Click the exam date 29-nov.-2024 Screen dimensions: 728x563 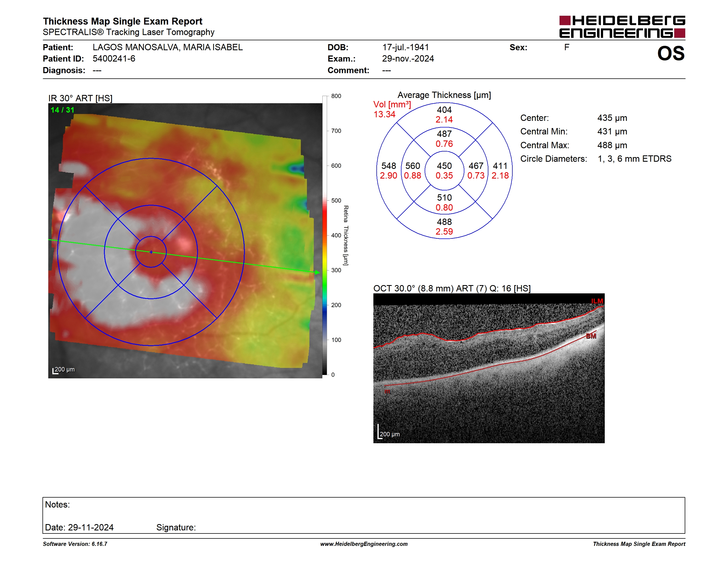408,59
